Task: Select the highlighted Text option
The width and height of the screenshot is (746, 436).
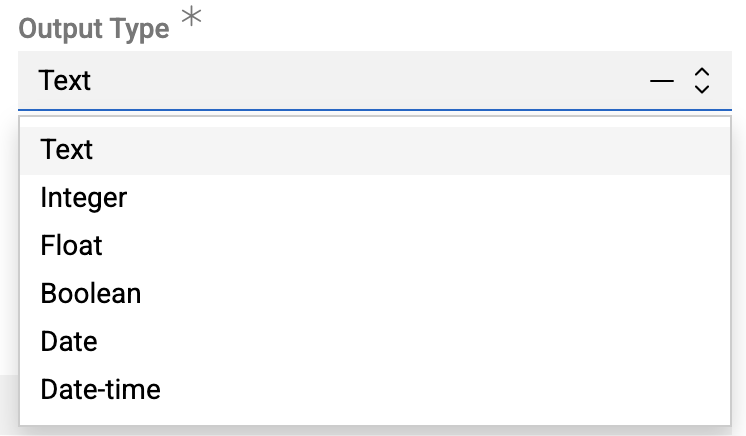Action: (x=67, y=150)
